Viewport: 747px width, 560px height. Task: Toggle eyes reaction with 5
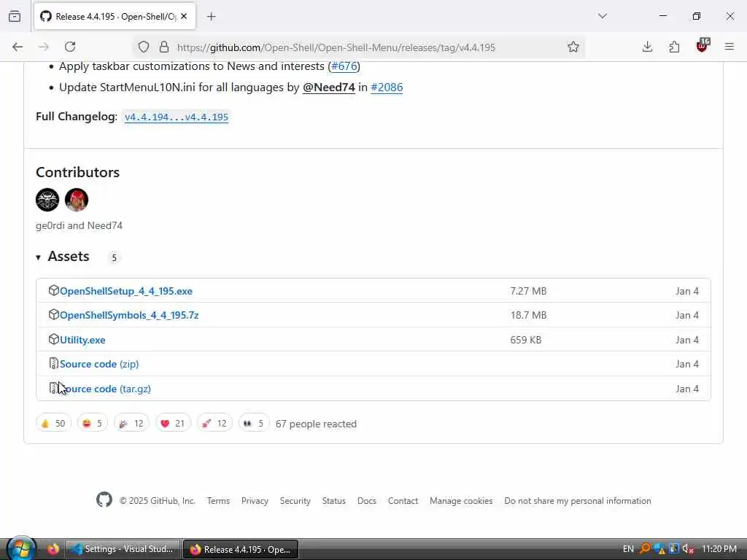tap(253, 424)
